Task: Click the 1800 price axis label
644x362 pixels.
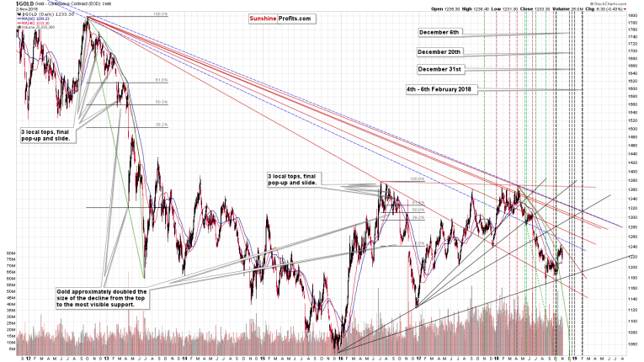Action: [x=632, y=16]
